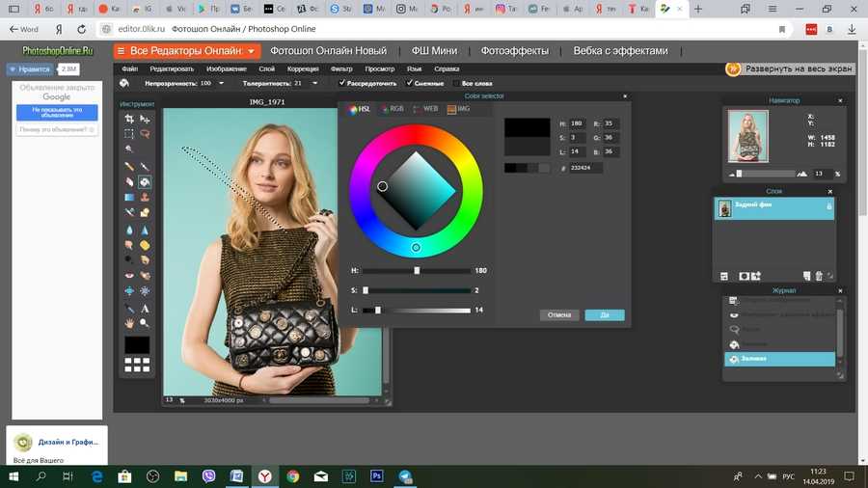Screen dimensions: 868x488
Task: Click the new layer icon in Слои panel
Action: tap(806, 276)
